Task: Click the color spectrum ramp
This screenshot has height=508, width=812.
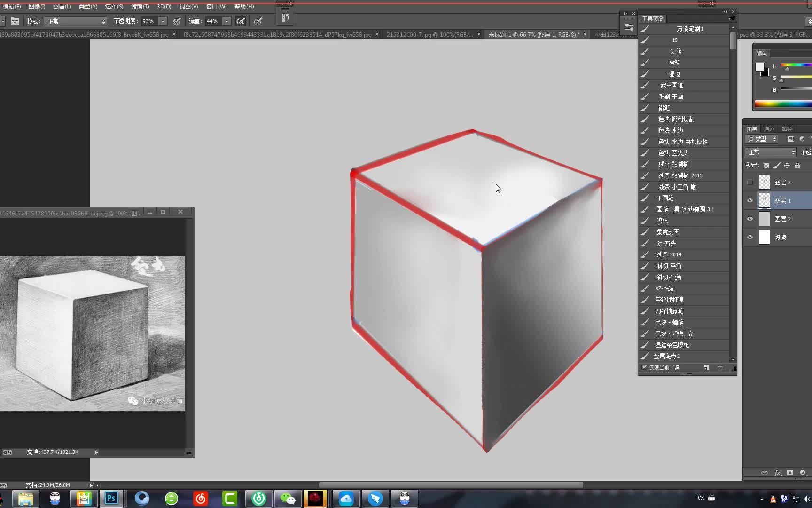Action: coord(783,104)
